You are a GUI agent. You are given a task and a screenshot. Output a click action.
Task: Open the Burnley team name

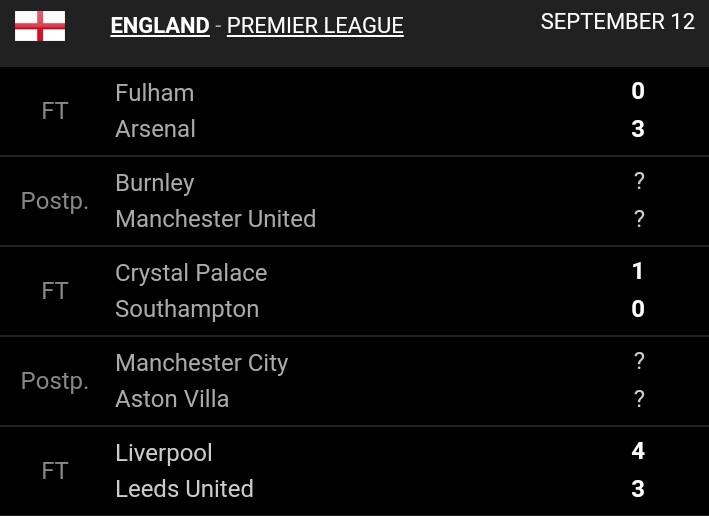tap(155, 184)
